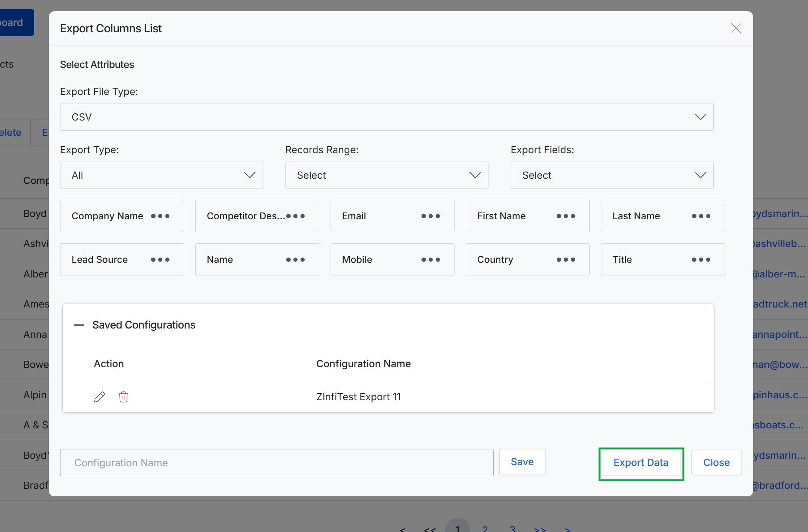Select the Country field label
This screenshot has height=532, width=808.
pos(495,260)
